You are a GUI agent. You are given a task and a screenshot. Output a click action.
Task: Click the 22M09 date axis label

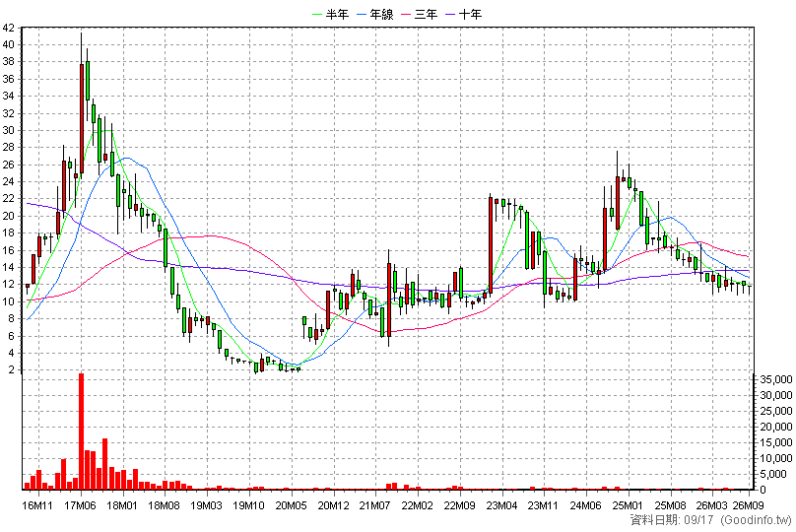pyautogui.click(x=459, y=505)
